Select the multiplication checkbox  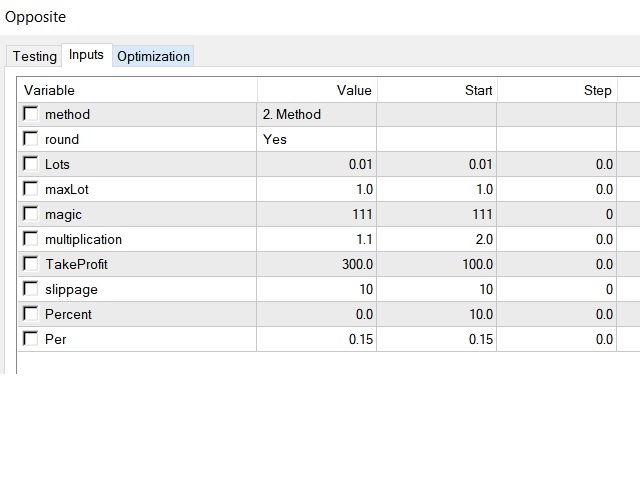(31, 240)
